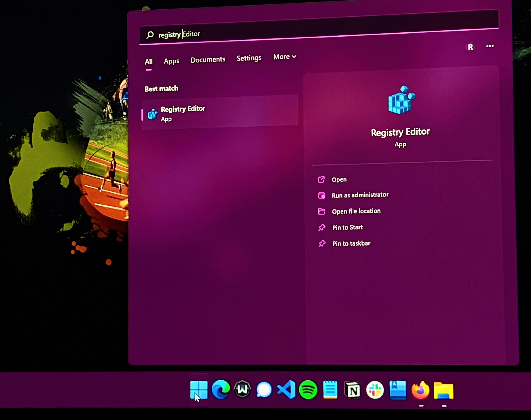This screenshot has height=420, width=531.
Task: Choose Run as administrator
Action: (360, 195)
